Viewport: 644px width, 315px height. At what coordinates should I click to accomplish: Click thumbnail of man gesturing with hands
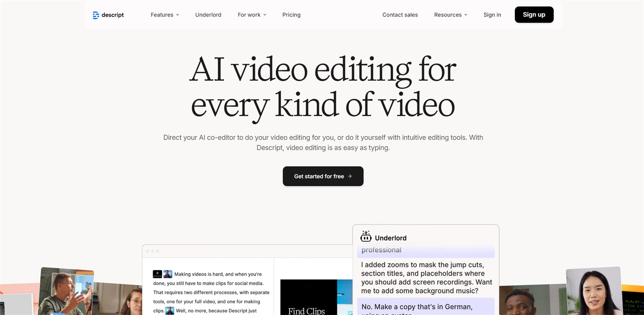(66, 291)
